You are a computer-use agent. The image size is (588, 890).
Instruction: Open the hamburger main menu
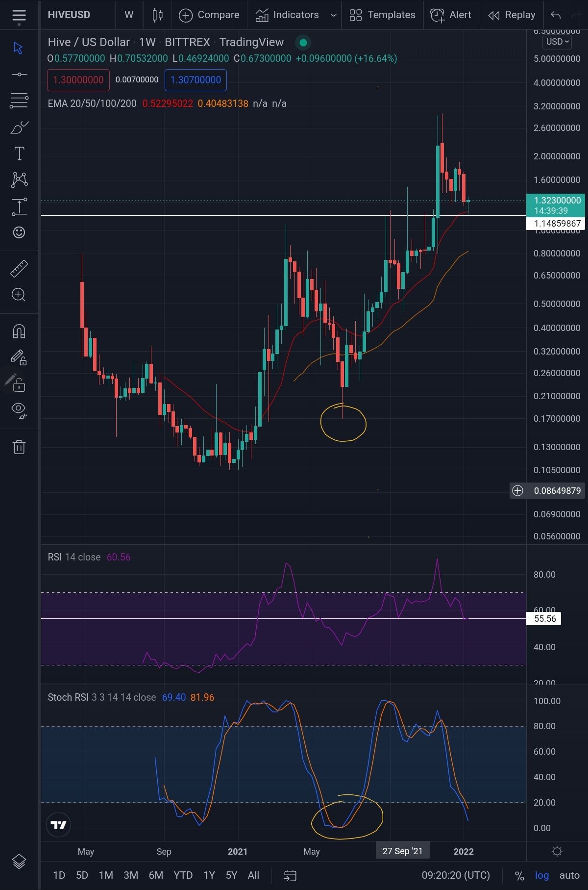coord(19,15)
